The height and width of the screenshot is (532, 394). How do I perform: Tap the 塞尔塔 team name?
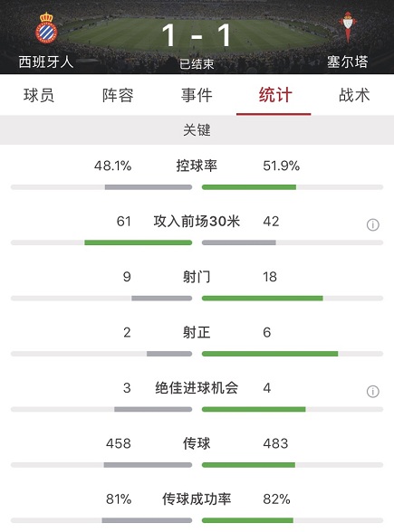coord(348,62)
